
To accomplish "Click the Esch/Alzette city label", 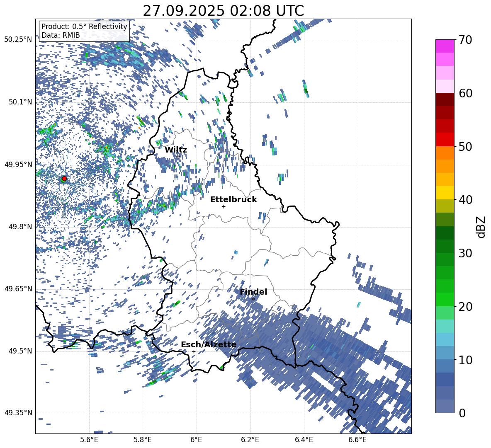I will coord(209,344).
